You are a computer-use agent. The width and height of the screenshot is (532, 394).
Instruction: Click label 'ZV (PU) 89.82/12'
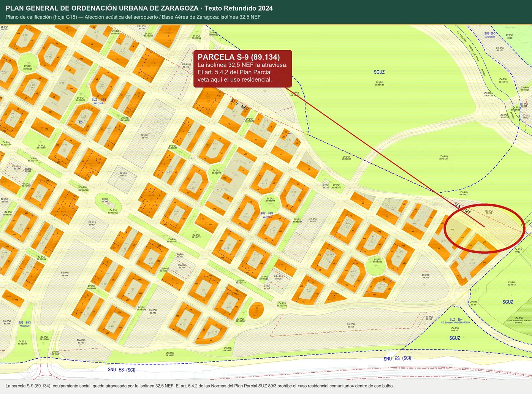[511, 283]
